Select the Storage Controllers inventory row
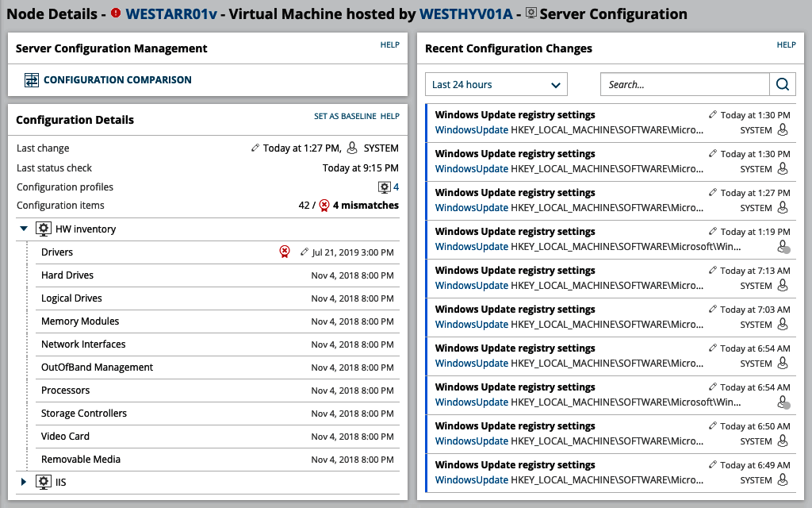This screenshot has width=812, height=508. point(84,414)
